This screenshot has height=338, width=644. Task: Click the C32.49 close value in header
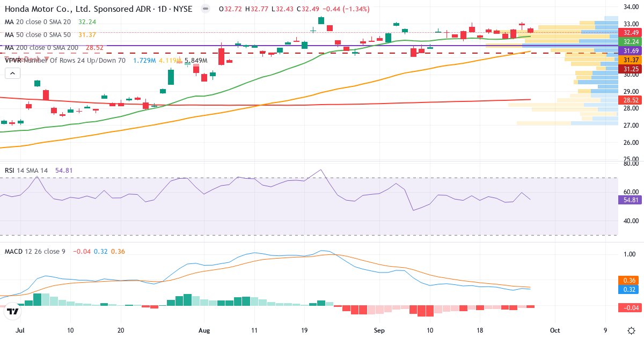click(x=309, y=9)
